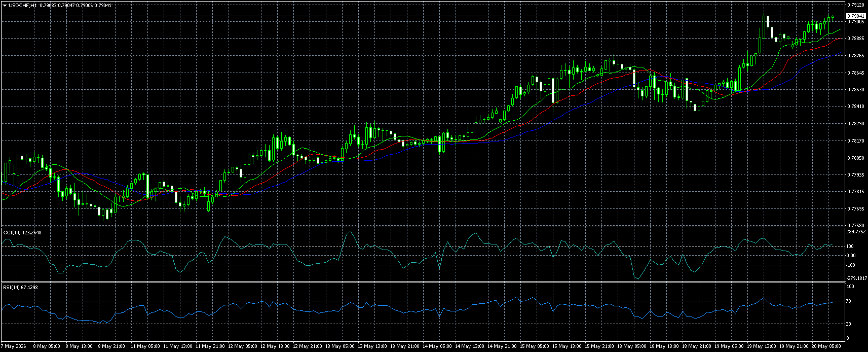Click price level 0.78765 on axis
Viewport: 868px width, 352px height.
(855, 56)
